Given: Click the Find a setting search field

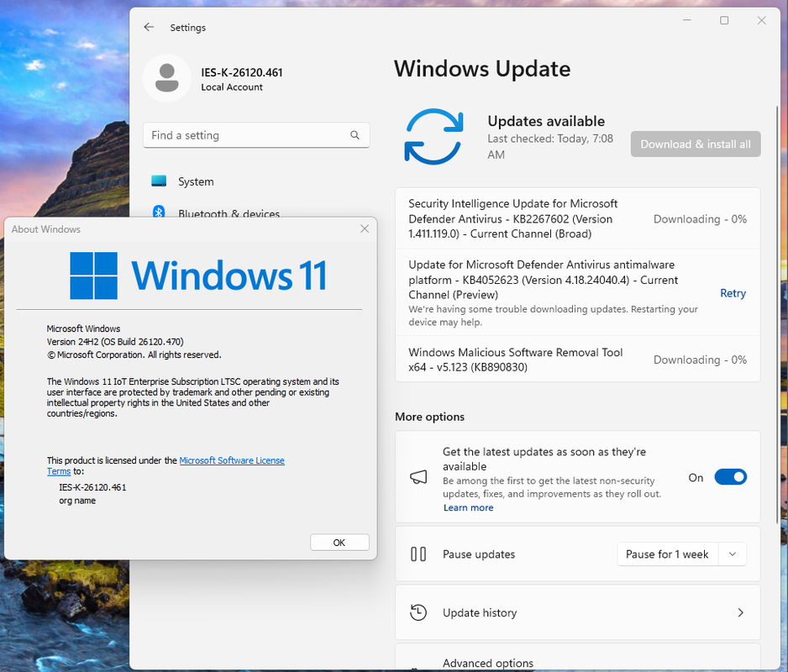Looking at the screenshot, I should pos(256,135).
